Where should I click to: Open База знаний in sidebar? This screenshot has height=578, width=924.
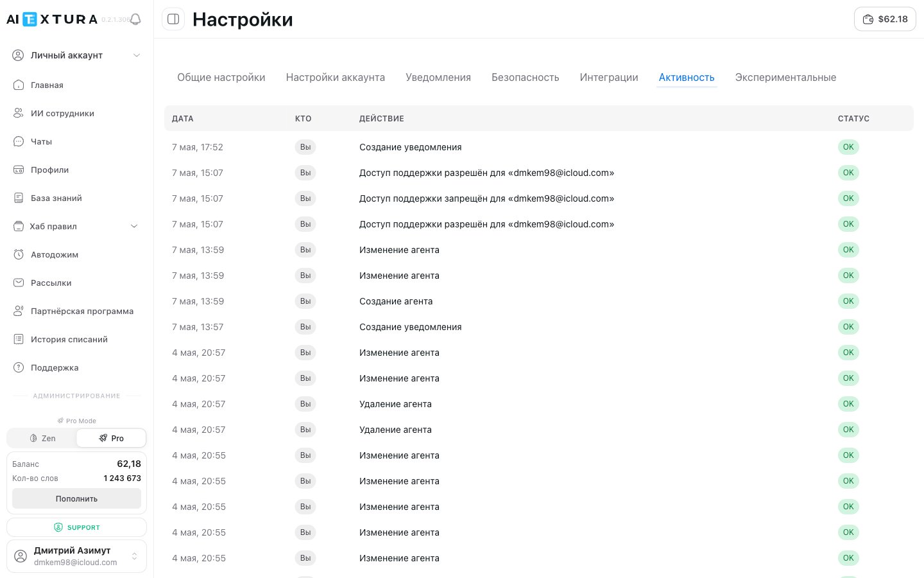point(56,198)
